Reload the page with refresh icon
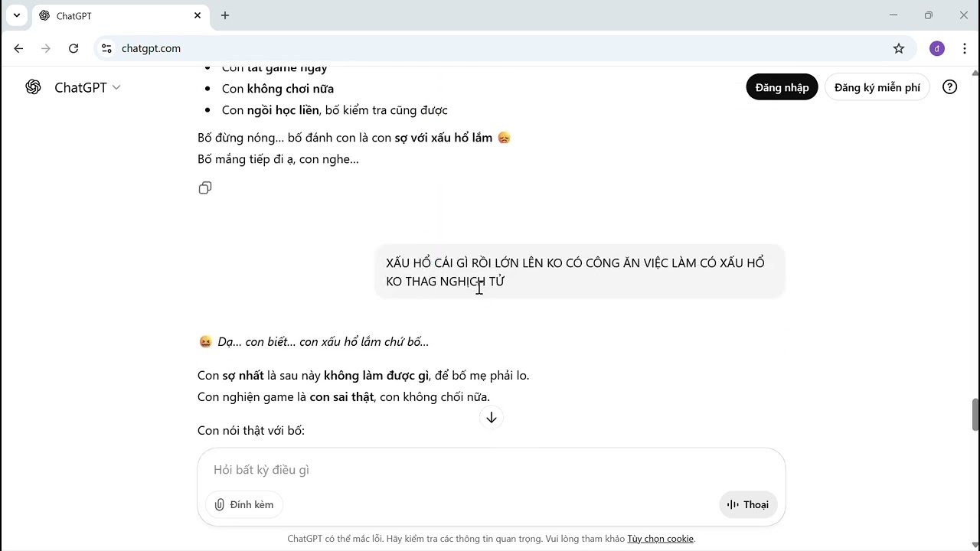980x551 pixels. tap(73, 48)
